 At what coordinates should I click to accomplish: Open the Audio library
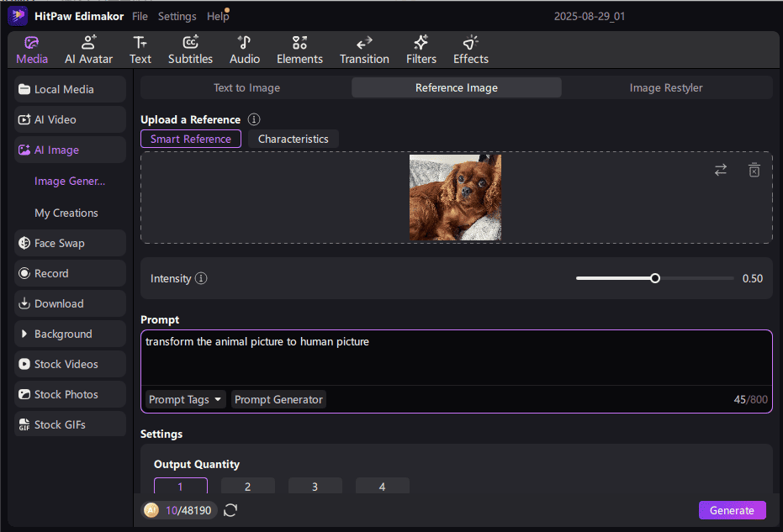244,50
